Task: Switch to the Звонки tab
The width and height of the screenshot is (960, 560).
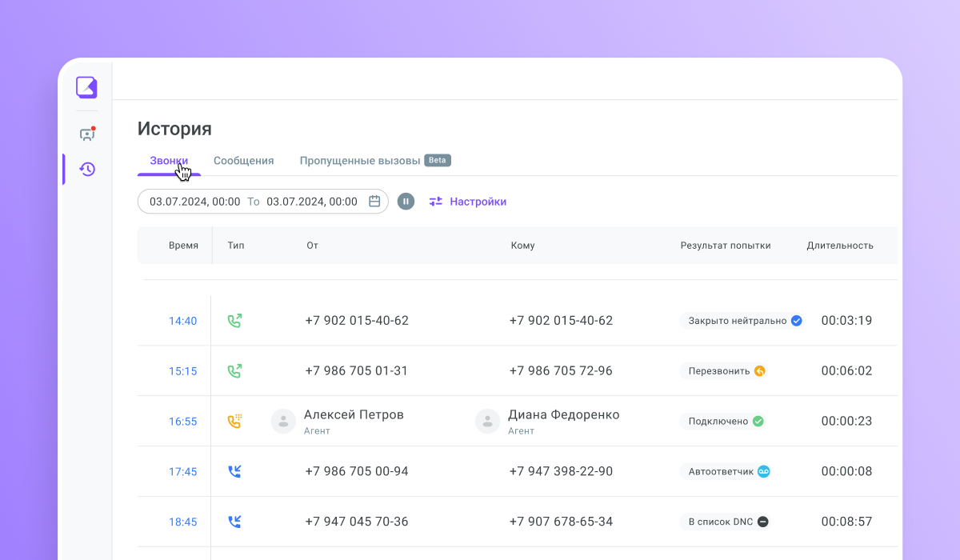Action: click(169, 160)
